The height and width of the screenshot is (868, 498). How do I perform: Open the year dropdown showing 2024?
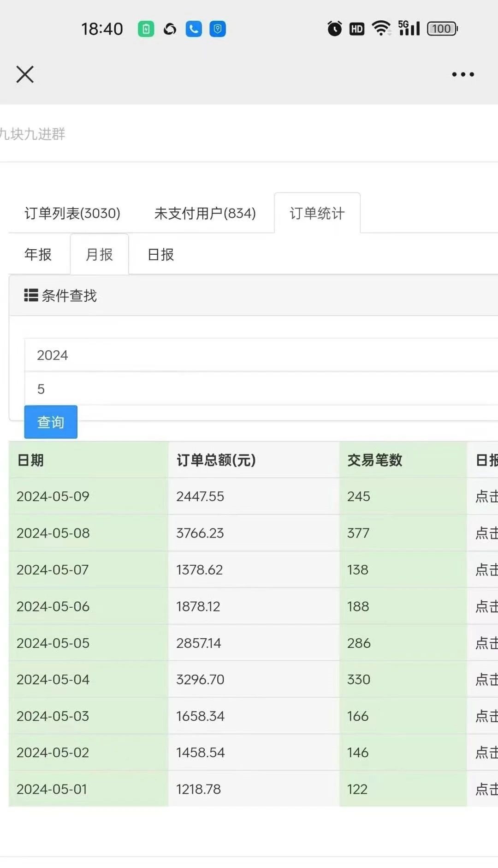261,355
